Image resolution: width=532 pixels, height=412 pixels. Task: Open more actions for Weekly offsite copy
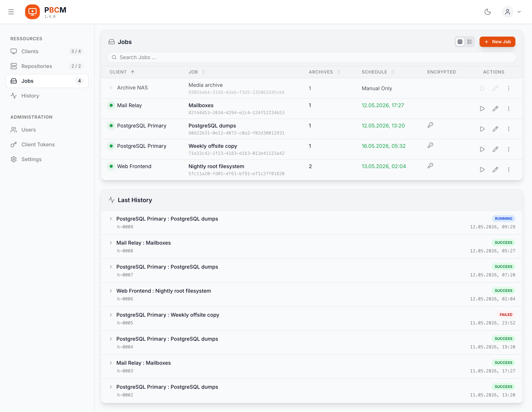pyautogui.click(x=509, y=149)
